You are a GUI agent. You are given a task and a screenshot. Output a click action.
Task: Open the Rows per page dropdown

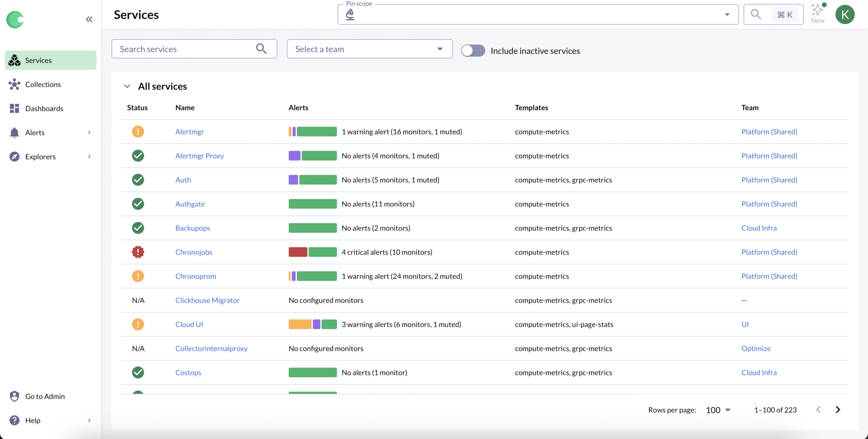click(x=718, y=410)
